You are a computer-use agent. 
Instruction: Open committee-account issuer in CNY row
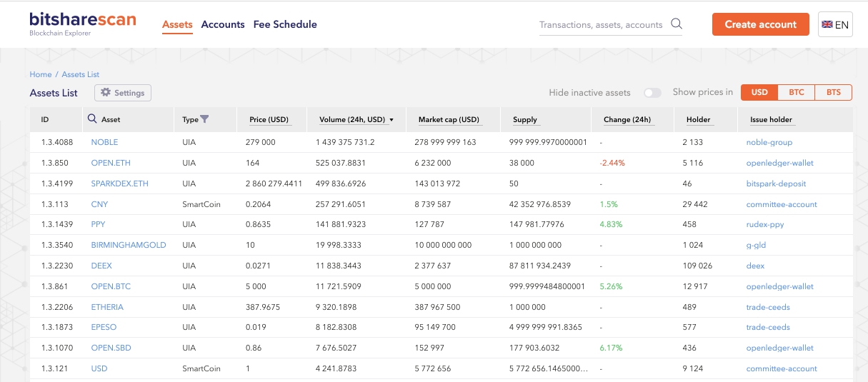[x=782, y=204]
